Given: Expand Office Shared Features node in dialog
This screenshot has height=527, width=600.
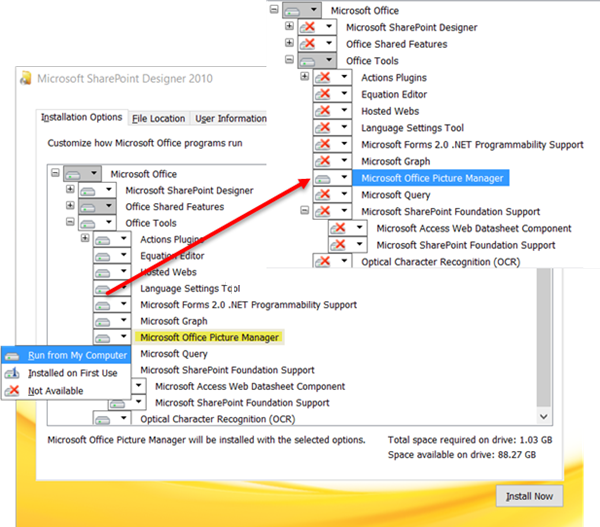Looking at the screenshot, I should 70,206.
